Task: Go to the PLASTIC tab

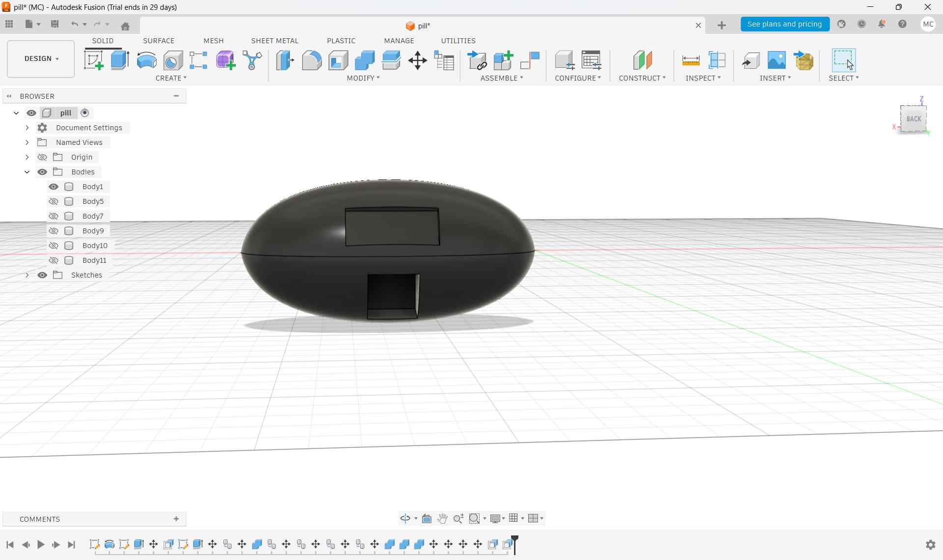Action: (x=341, y=41)
